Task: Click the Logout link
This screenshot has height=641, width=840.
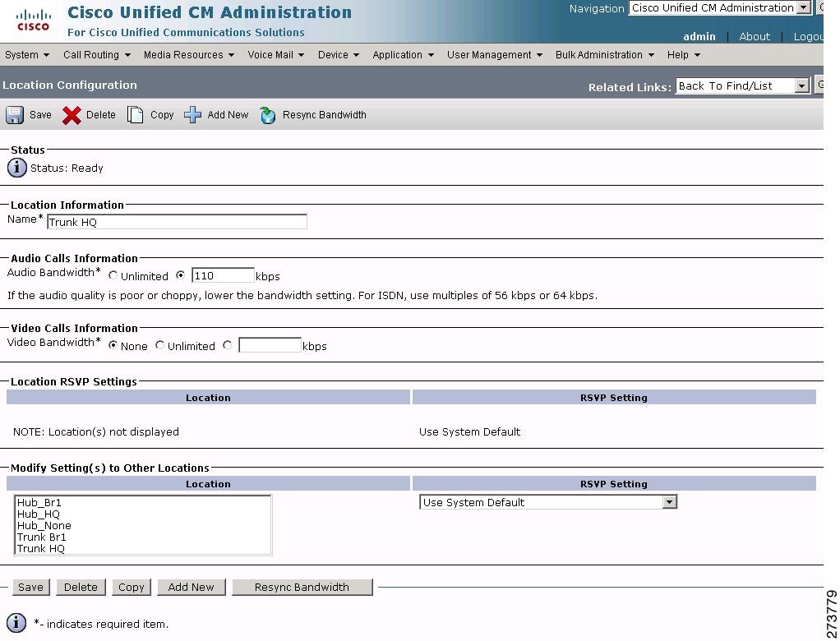Action: click(809, 36)
